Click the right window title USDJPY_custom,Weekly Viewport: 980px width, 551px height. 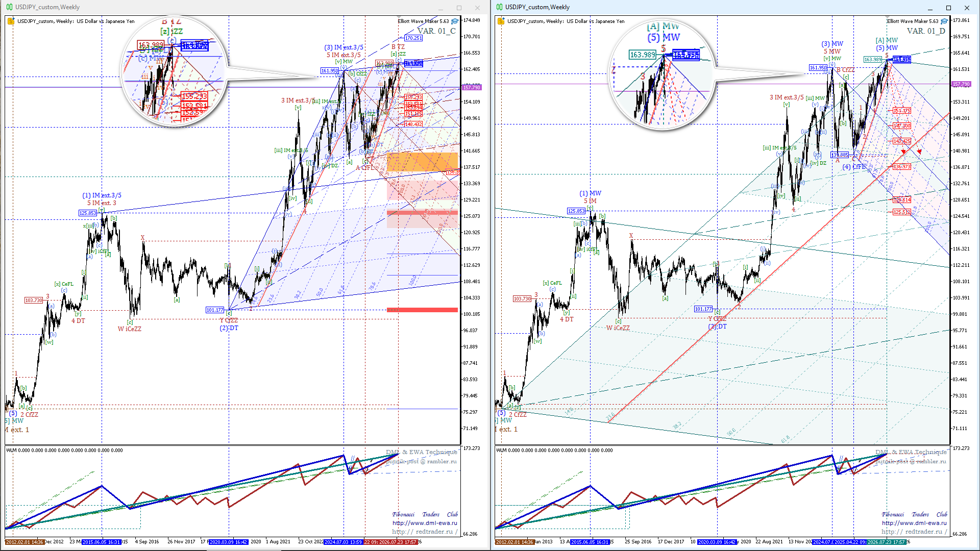pos(537,7)
